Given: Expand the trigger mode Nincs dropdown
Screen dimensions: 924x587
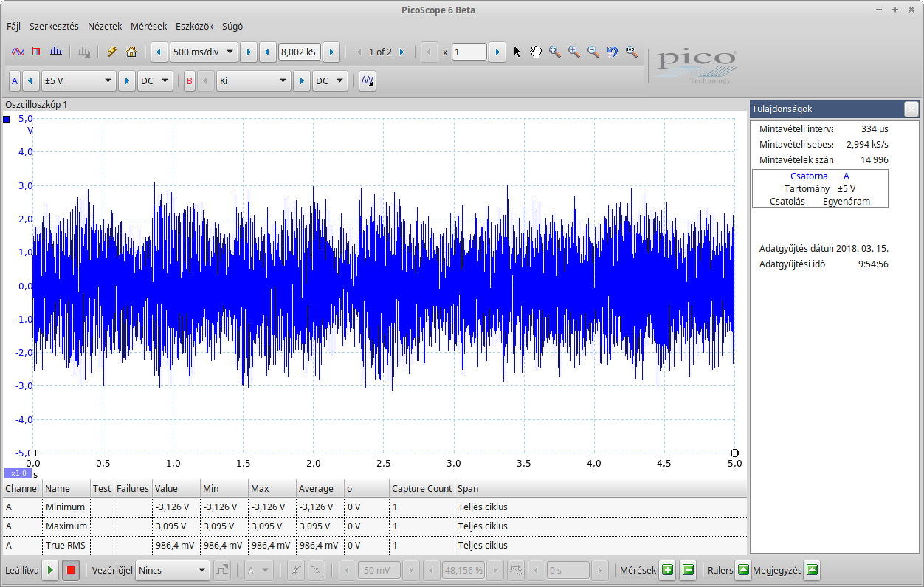Looking at the screenshot, I should click(x=173, y=570).
